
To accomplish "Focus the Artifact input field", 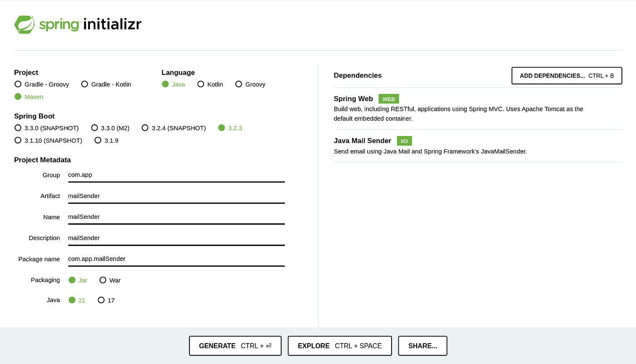I will tap(176, 196).
